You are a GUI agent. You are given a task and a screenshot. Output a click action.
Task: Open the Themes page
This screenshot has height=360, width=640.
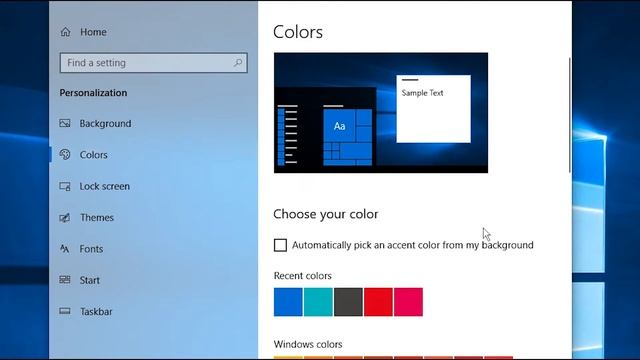click(x=97, y=218)
